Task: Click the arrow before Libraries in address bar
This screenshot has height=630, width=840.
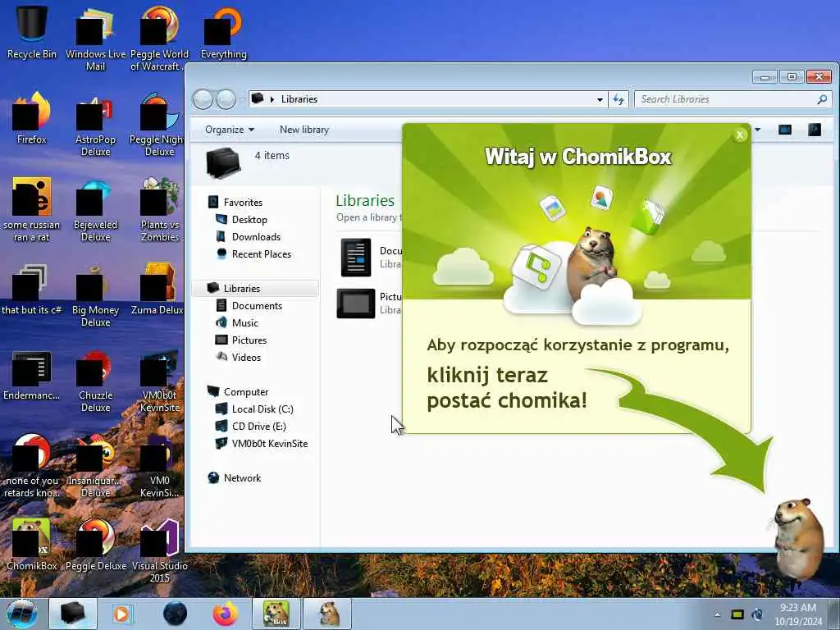Action: click(x=272, y=99)
